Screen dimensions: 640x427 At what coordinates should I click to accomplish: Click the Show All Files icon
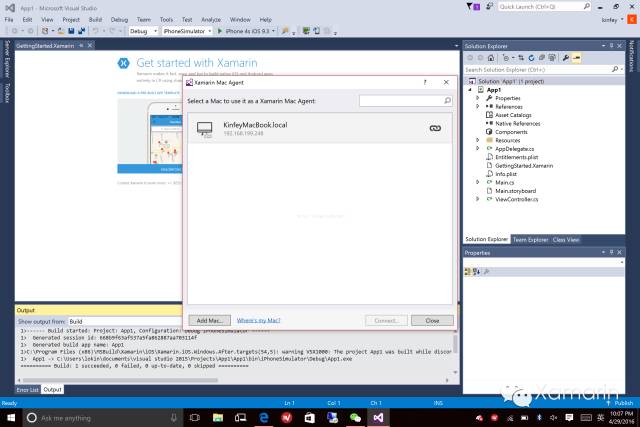[552, 58]
